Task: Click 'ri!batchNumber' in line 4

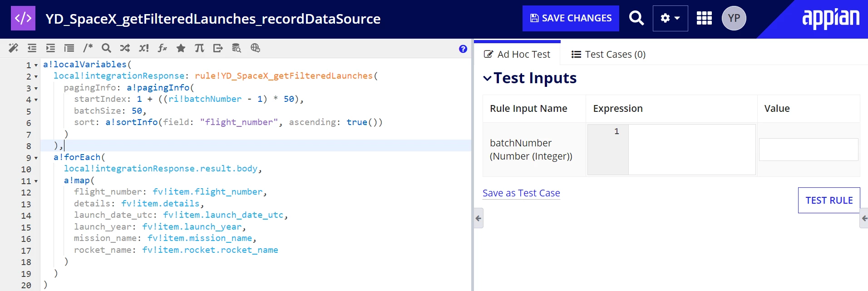Action: (205, 99)
